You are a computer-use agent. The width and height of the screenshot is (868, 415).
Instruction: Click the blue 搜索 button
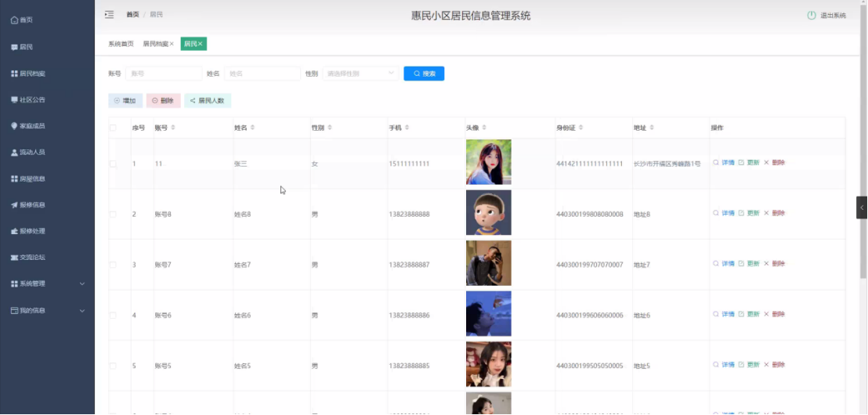point(424,74)
